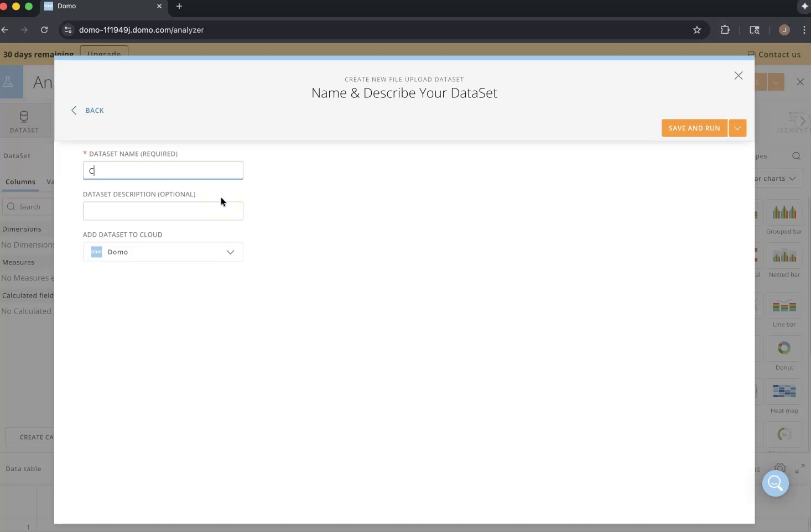Select the Donut chart type
This screenshot has width=811, height=532.
(x=784, y=353)
